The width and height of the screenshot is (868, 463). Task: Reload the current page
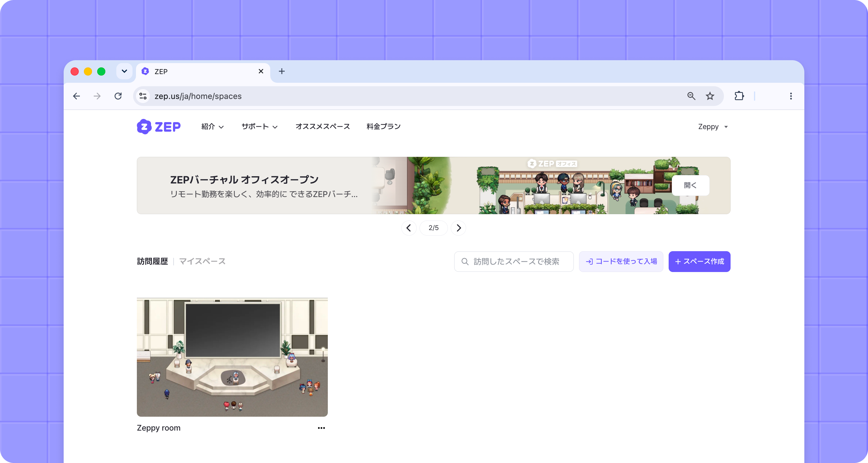pos(118,96)
